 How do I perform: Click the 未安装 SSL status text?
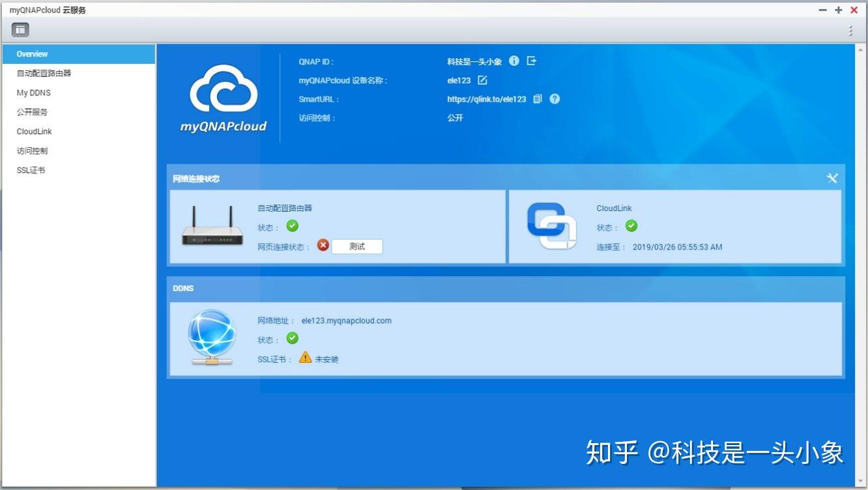(x=327, y=359)
